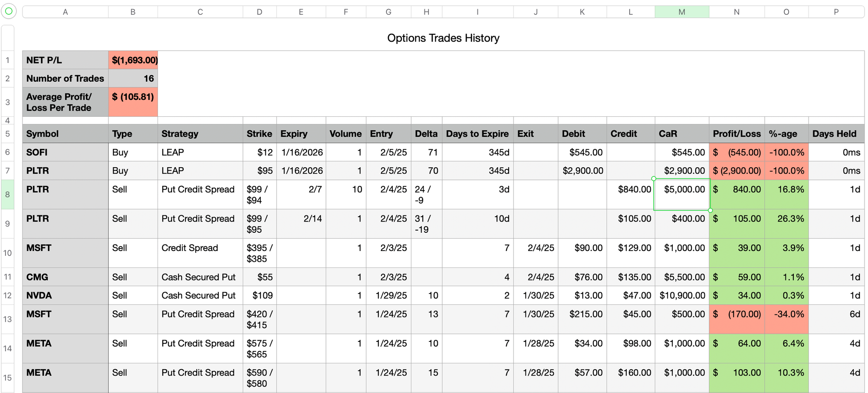The height and width of the screenshot is (393, 868).
Task: Select META credit $160.00 cell
Action: click(631, 378)
